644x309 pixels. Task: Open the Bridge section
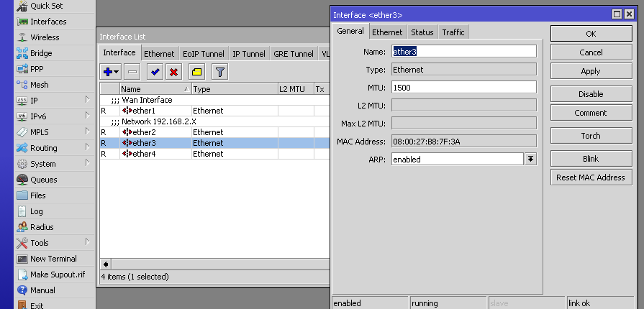click(55, 53)
